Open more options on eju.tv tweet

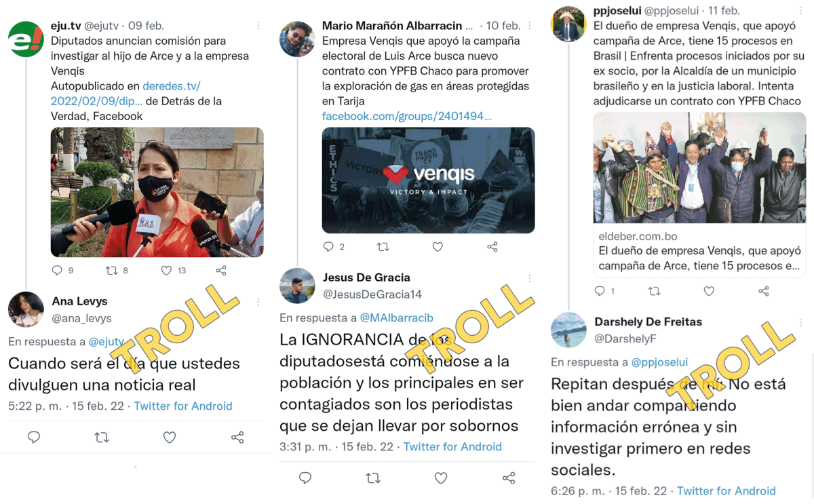pyautogui.click(x=258, y=26)
